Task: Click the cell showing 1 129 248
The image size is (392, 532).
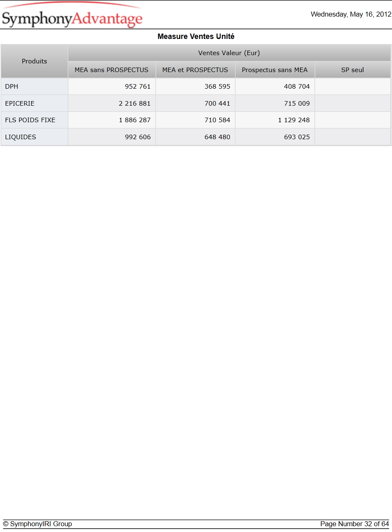Action: click(275, 120)
